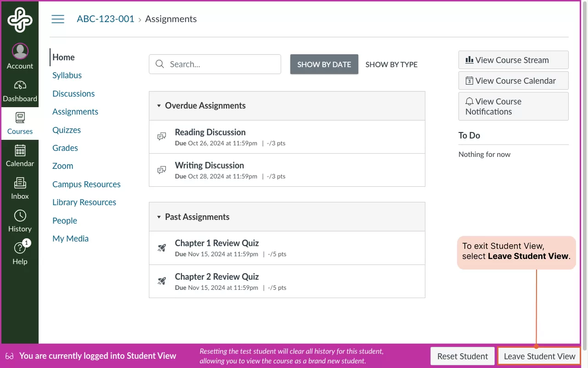Open Inbox in global navigation
Screen dimensions: 588x368
(20, 189)
